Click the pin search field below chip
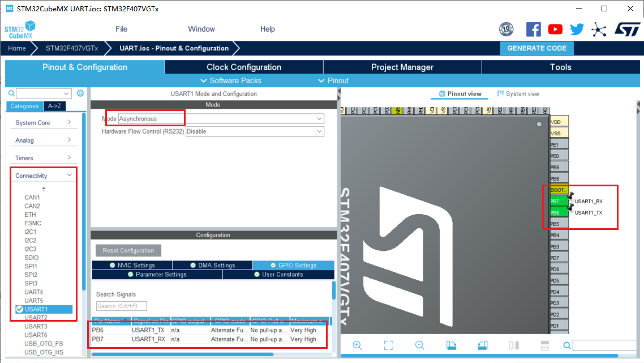This screenshot has width=644, height=363. pos(604,345)
